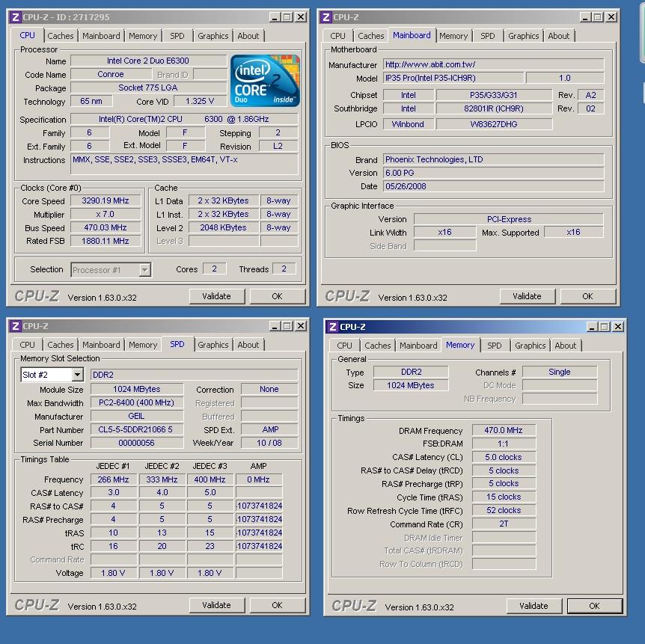
Task: Open Mainboard tab in the CPU window
Action: coord(101,36)
